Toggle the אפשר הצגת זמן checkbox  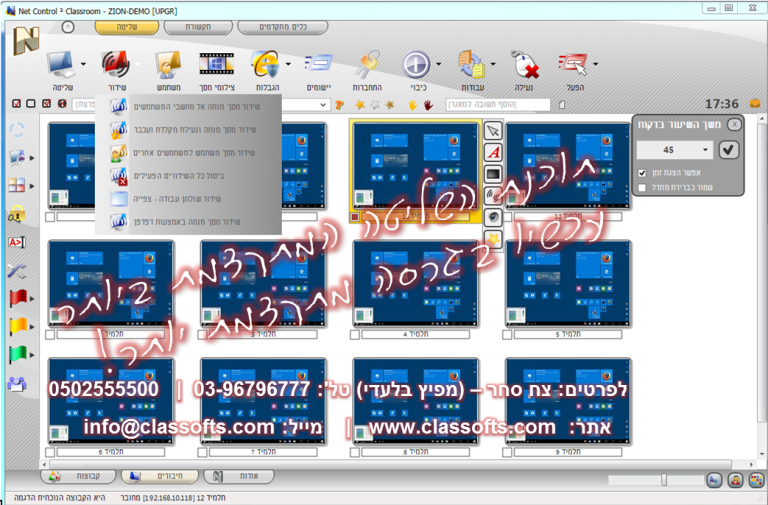coord(642,173)
